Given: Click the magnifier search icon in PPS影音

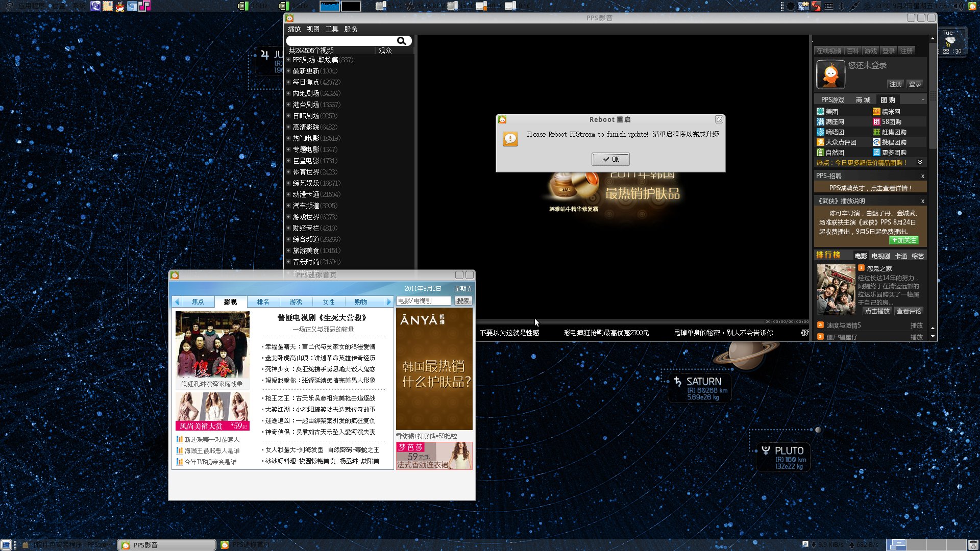Looking at the screenshot, I should (x=401, y=41).
